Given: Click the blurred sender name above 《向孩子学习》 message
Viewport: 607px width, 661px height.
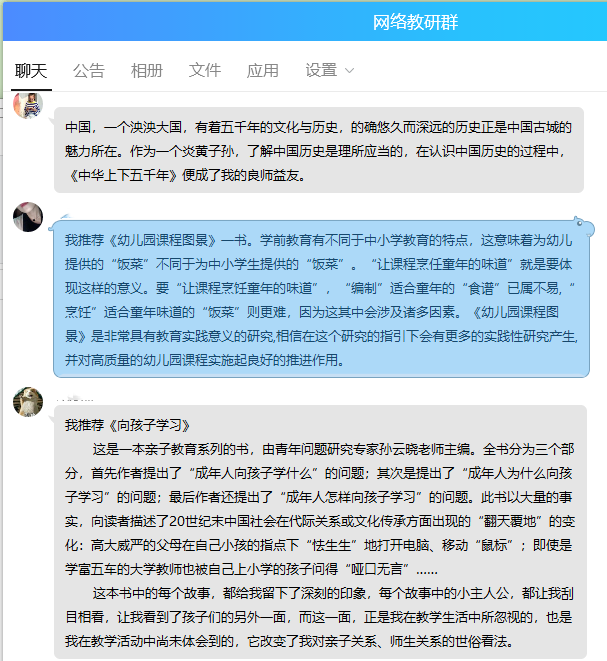Looking at the screenshot, I should tap(75, 398).
